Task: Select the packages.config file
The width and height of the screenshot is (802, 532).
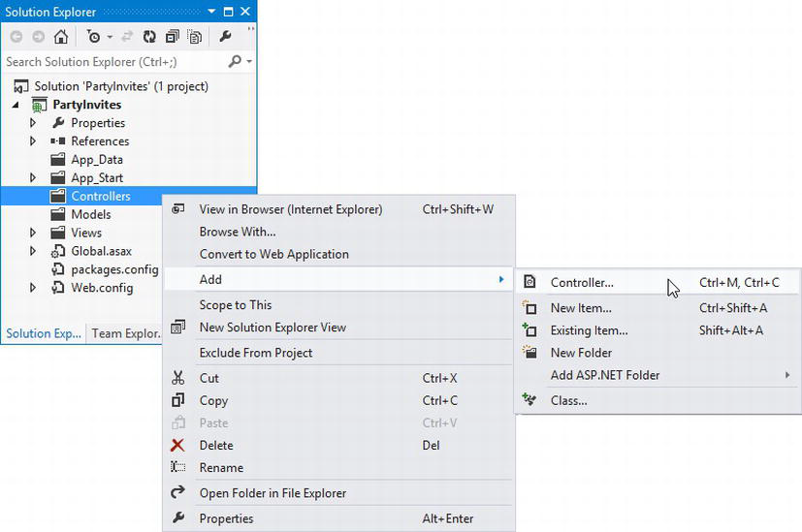Action: 114,269
